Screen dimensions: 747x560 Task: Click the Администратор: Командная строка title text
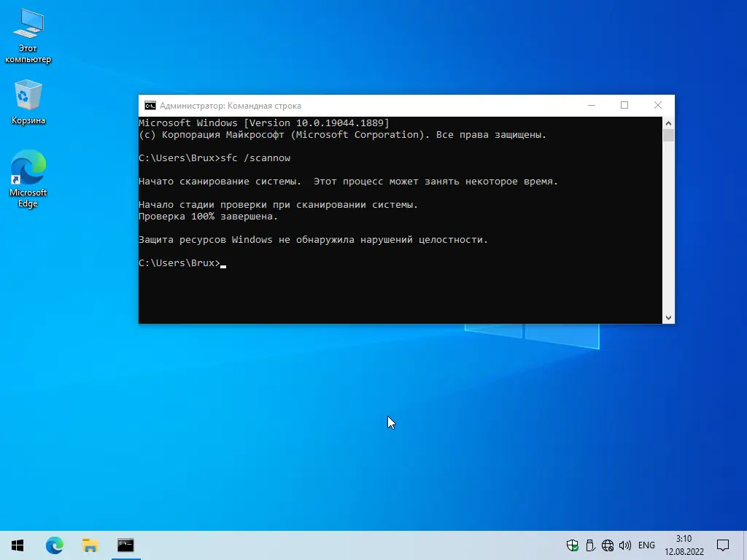coord(231,106)
